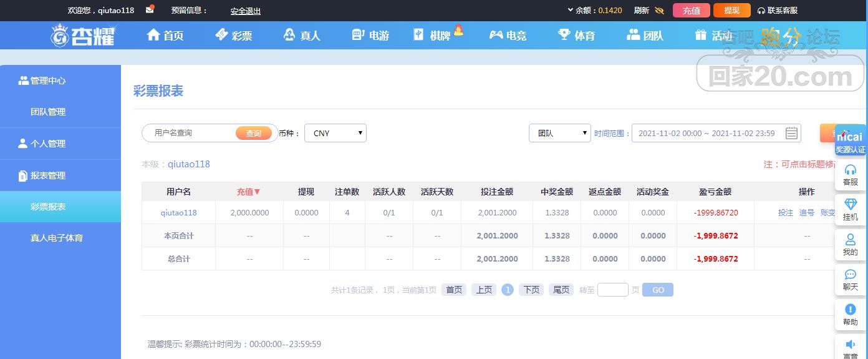The image size is (868, 359).
Task: Open 挂机 diamond icon in right sidebar
Action: click(850, 210)
